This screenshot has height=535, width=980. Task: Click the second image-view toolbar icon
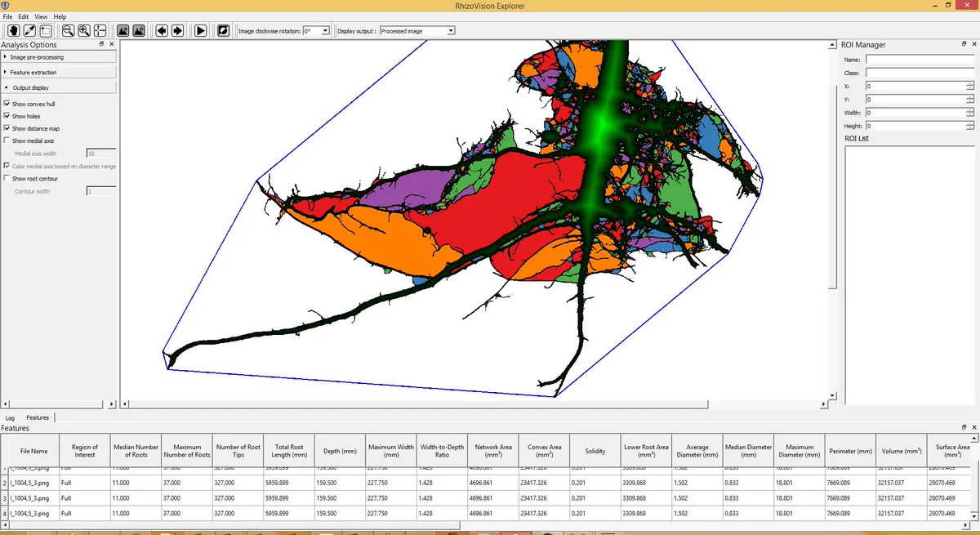pos(139,30)
